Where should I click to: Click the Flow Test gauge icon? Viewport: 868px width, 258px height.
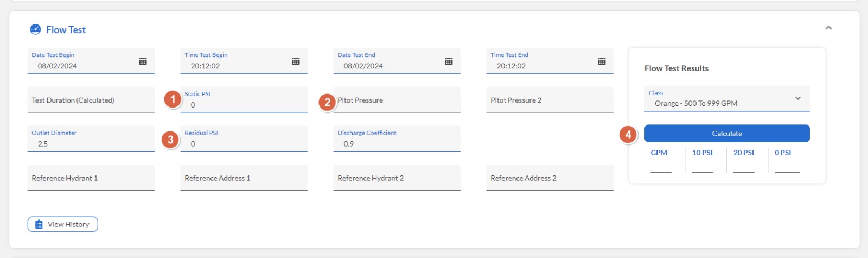tap(35, 29)
